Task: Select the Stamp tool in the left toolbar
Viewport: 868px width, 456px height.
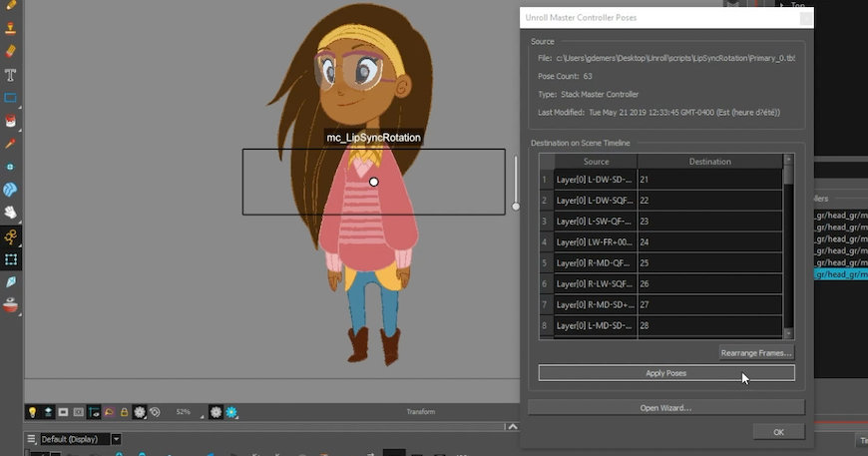Action: click(x=10, y=28)
